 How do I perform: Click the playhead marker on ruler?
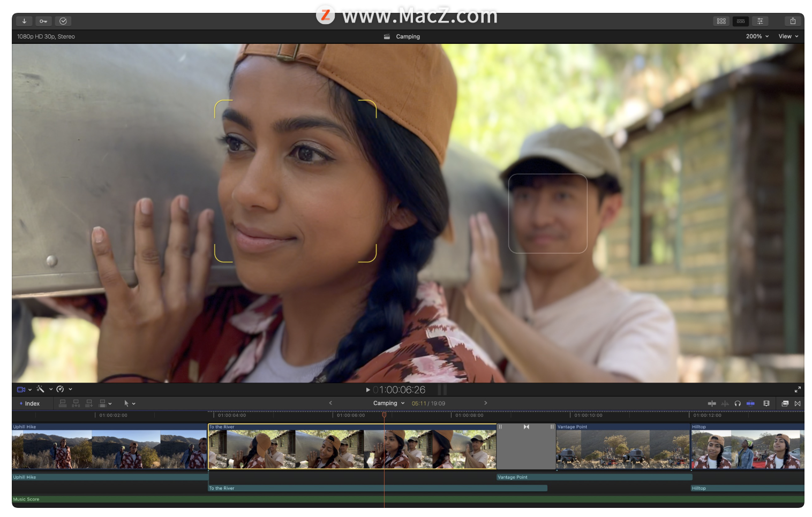tap(384, 415)
